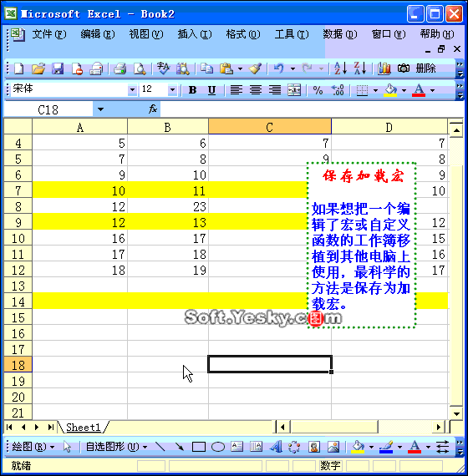
Task: Click Merge and Center icon
Action: click(x=294, y=90)
